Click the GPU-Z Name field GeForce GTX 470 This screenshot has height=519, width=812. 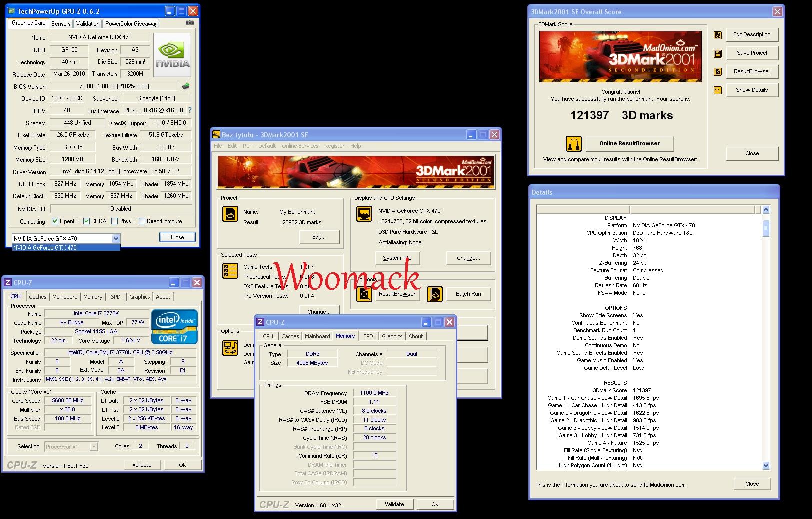coord(100,37)
